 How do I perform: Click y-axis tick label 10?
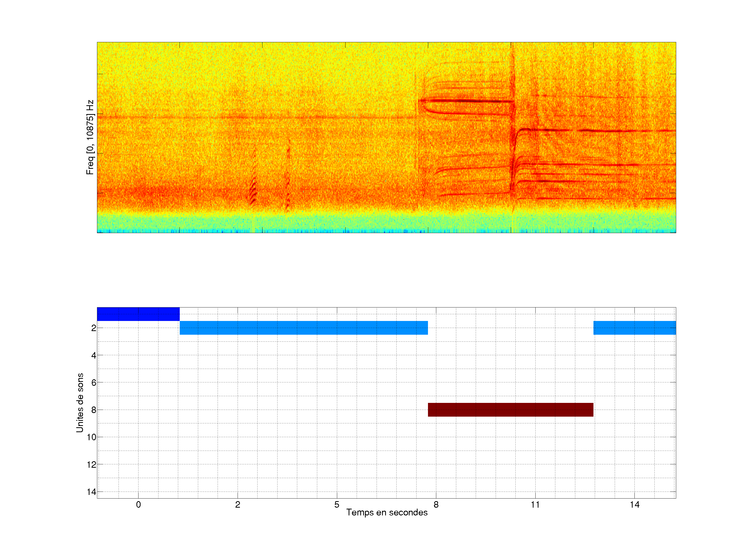point(92,437)
